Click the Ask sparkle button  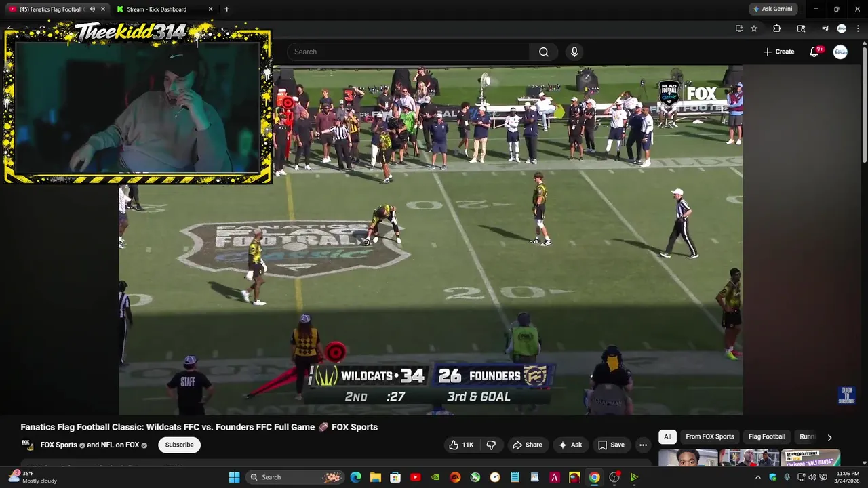point(570,445)
